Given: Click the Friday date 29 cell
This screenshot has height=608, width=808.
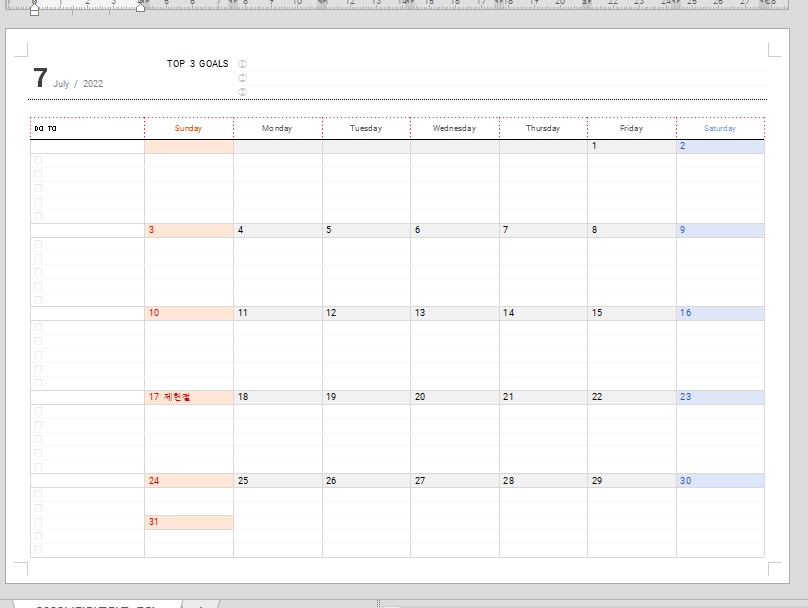Looking at the screenshot, I should (632, 481).
